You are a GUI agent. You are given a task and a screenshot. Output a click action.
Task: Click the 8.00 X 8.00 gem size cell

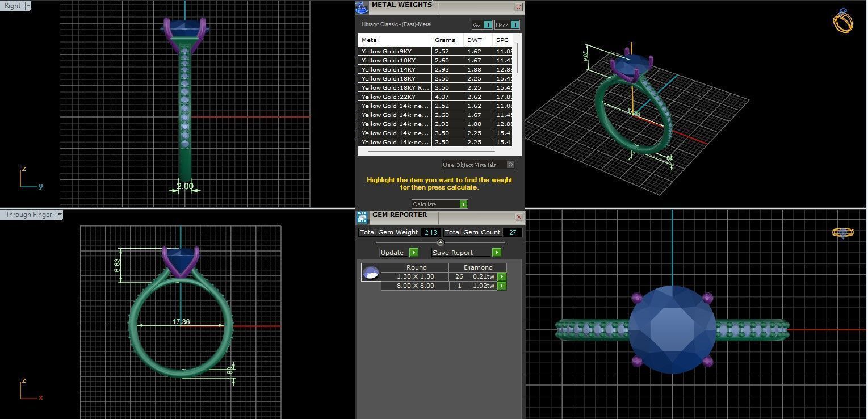[x=415, y=286]
